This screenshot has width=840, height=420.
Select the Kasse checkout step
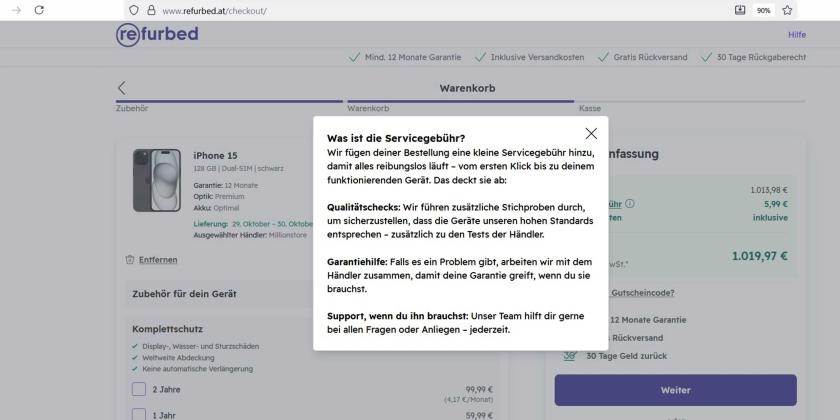tap(590, 108)
